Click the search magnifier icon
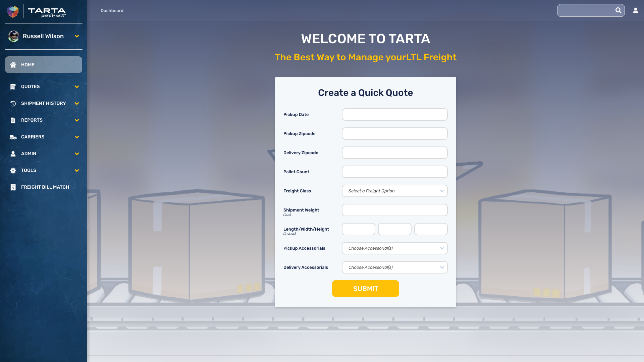The height and width of the screenshot is (362, 644). coord(618,10)
